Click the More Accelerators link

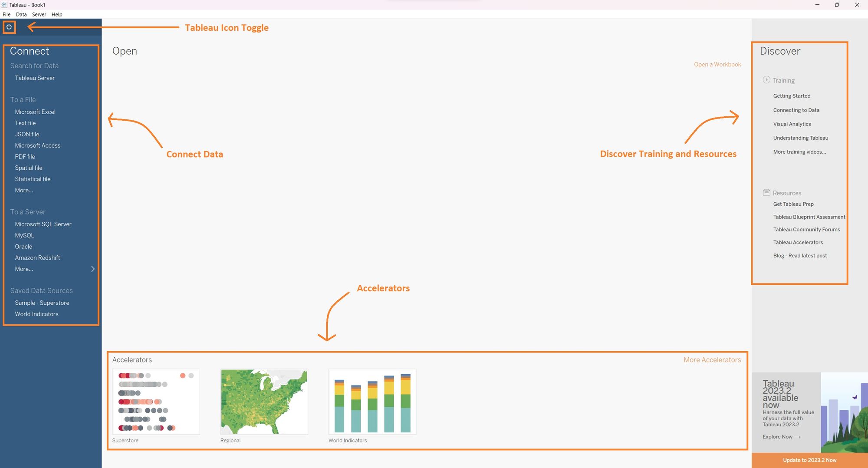[712, 360]
